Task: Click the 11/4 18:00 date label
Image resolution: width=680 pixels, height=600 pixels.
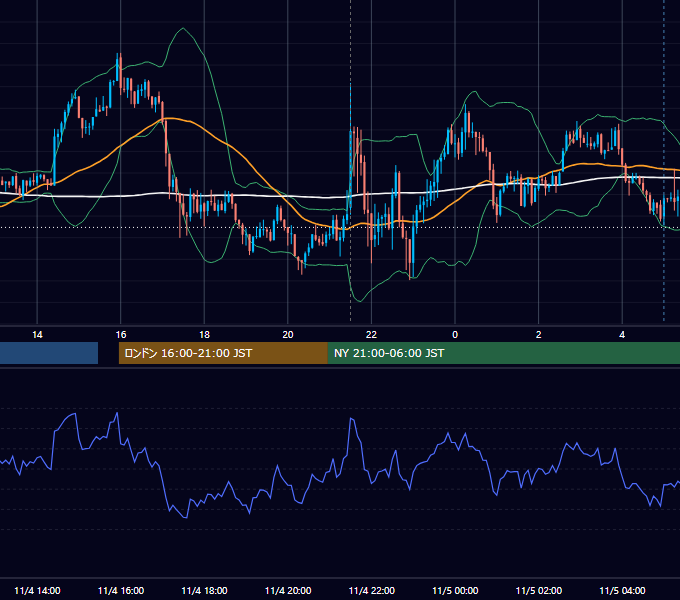Action: (204, 590)
